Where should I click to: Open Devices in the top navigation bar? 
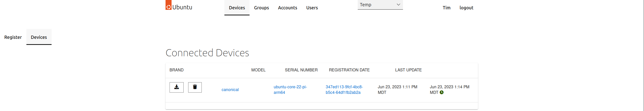click(237, 8)
